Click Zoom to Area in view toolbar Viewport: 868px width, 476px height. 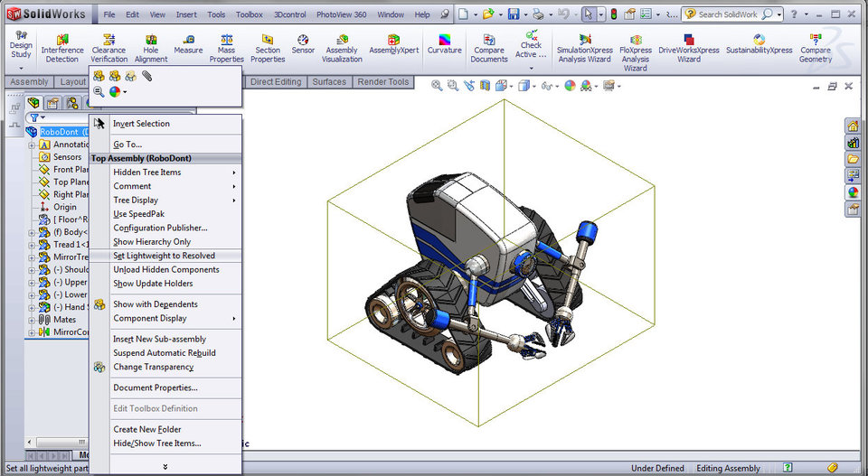(453, 86)
